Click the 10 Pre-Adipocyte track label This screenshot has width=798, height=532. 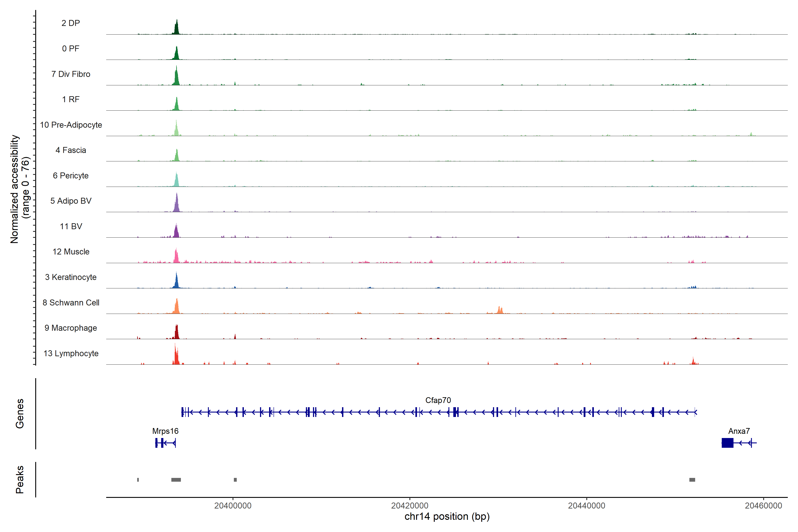(71, 125)
